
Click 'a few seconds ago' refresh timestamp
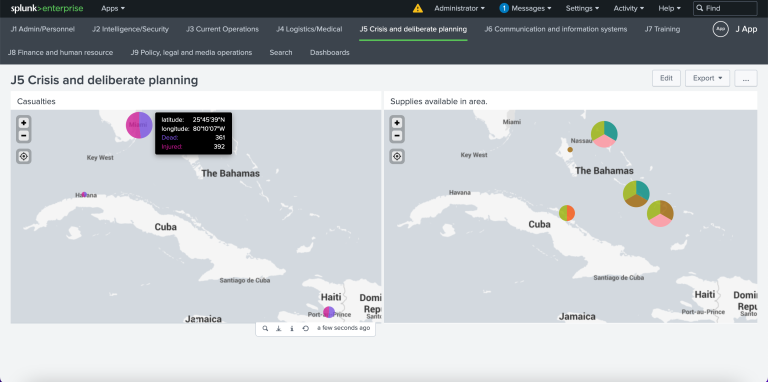tap(343, 328)
